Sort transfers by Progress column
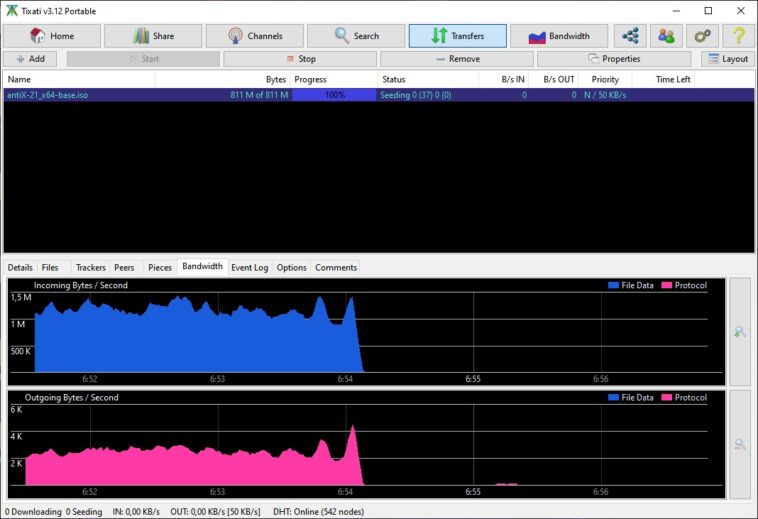The image size is (758, 519). point(334,79)
